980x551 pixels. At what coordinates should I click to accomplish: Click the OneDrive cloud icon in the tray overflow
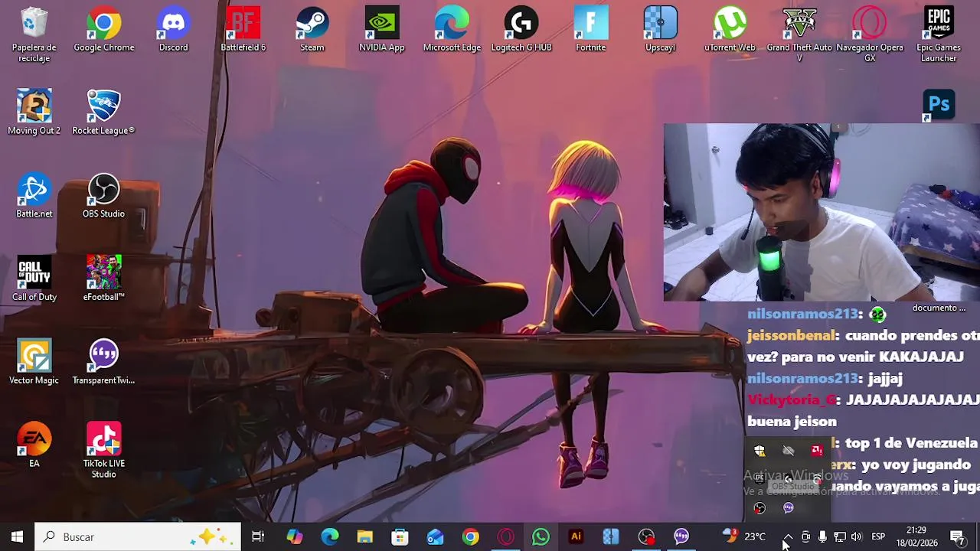(789, 451)
